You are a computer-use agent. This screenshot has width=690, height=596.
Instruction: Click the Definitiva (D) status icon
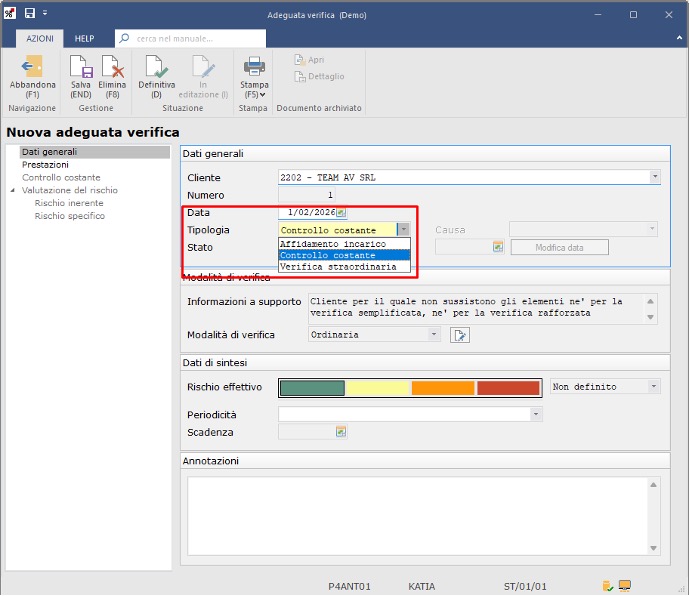(156, 68)
